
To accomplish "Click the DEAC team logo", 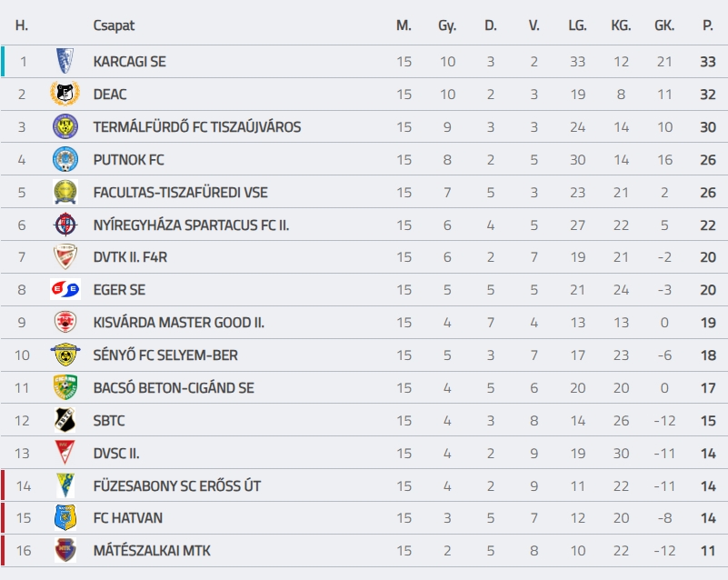I will 65,94.
